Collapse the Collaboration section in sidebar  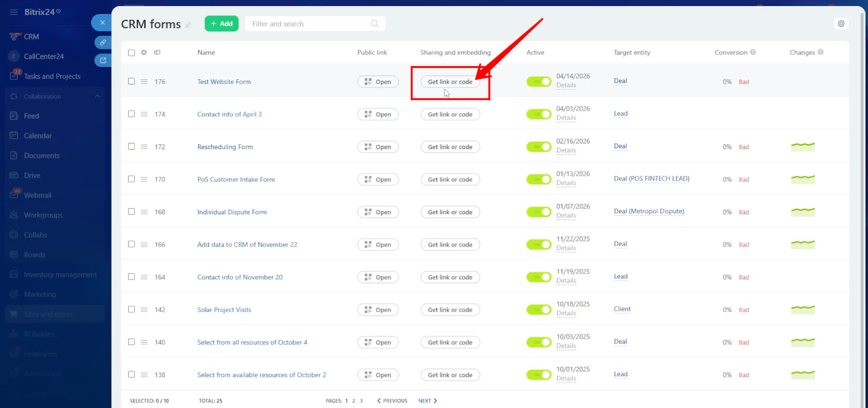point(97,96)
